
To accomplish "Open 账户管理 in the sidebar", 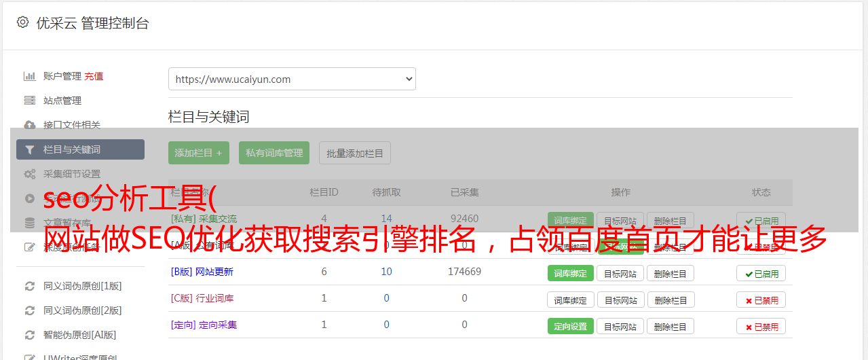I will 62,76.
